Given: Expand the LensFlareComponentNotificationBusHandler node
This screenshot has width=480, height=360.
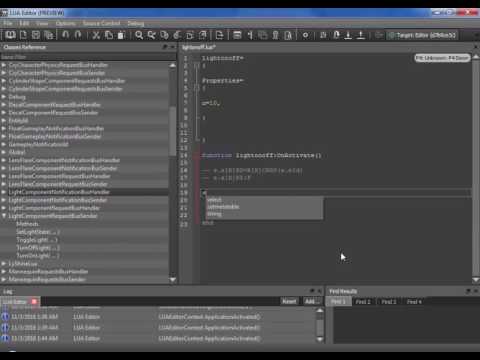Looking at the screenshot, I should tap(4, 160).
